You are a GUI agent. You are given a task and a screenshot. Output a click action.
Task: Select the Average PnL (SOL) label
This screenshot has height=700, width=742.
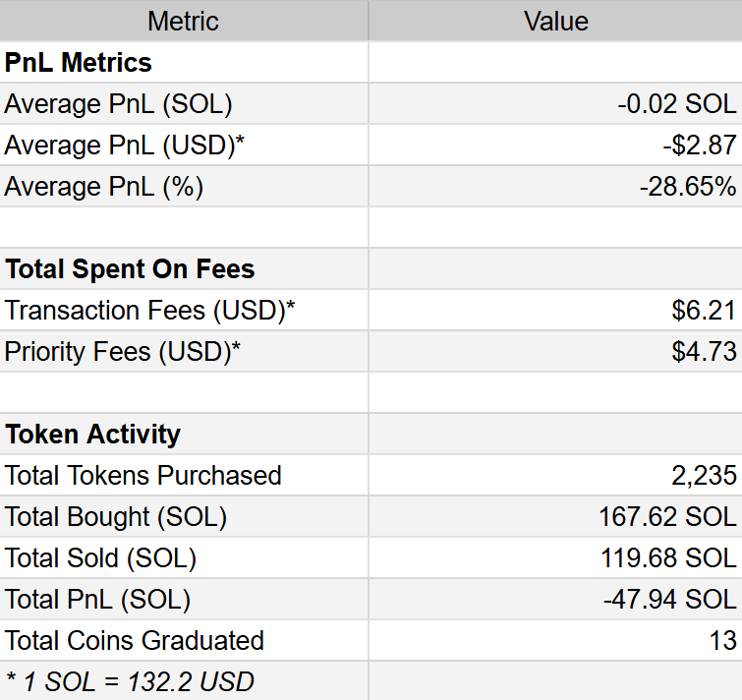(x=118, y=103)
